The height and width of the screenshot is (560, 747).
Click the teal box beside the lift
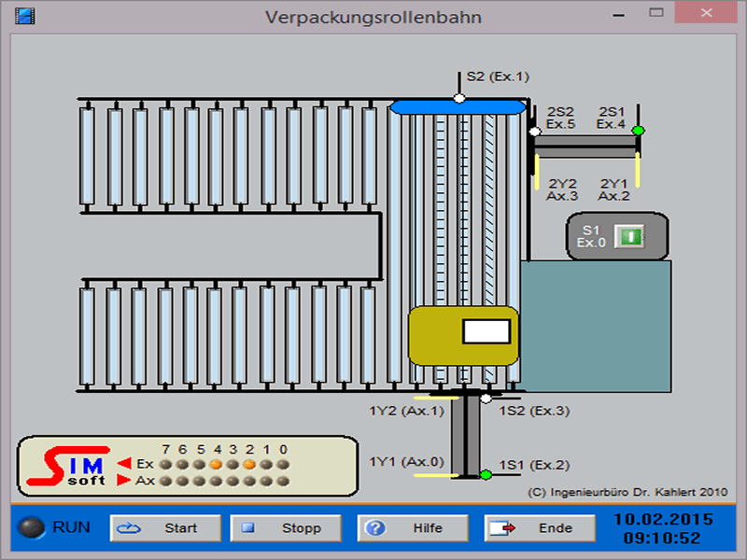(x=595, y=326)
